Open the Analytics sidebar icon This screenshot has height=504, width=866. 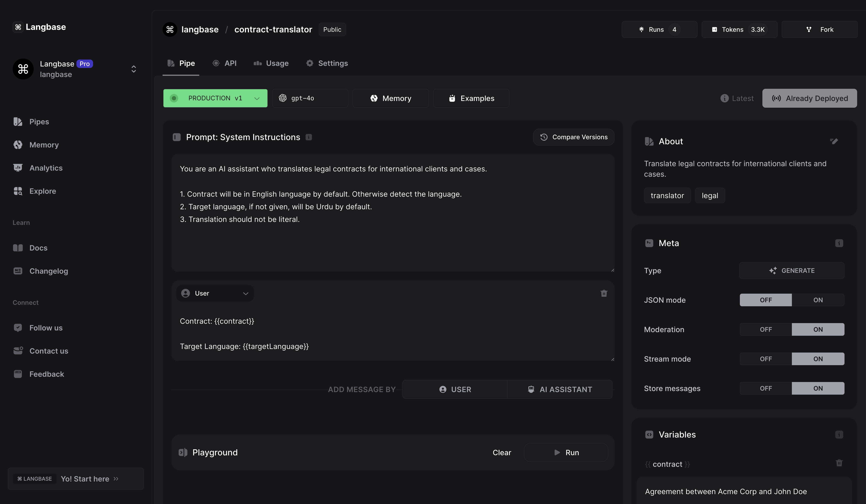coord(18,168)
